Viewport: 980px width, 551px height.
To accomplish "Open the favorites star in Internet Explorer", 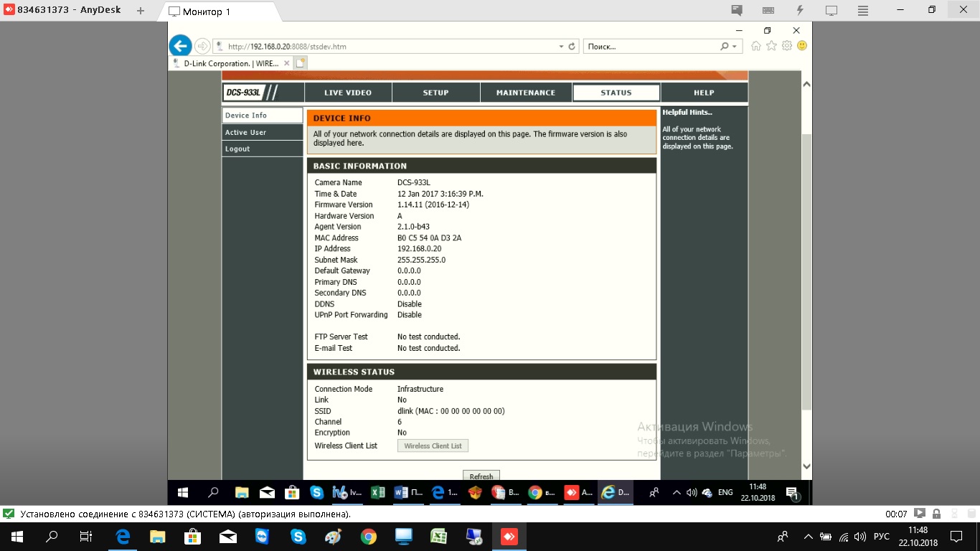I will [771, 46].
